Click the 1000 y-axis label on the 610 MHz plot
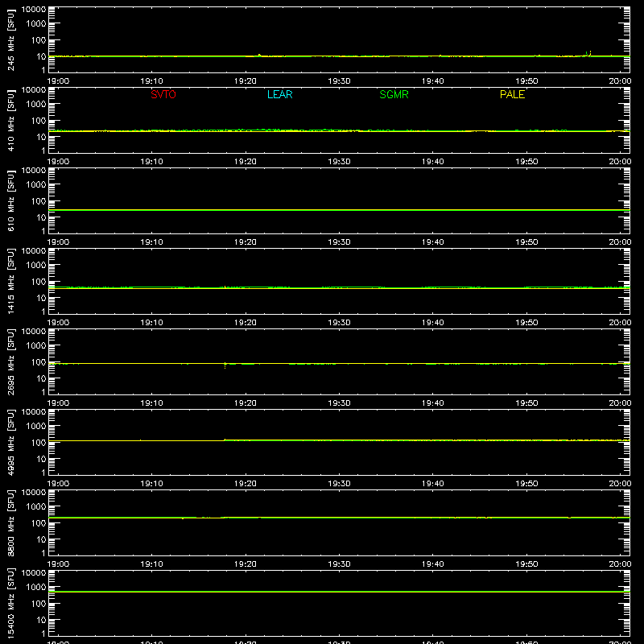Viewport: 644px width, 644px height. click(x=36, y=185)
